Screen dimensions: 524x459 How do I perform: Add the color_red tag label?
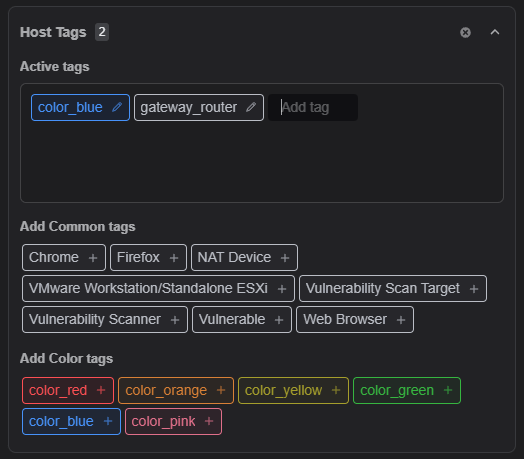click(x=58, y=390)
